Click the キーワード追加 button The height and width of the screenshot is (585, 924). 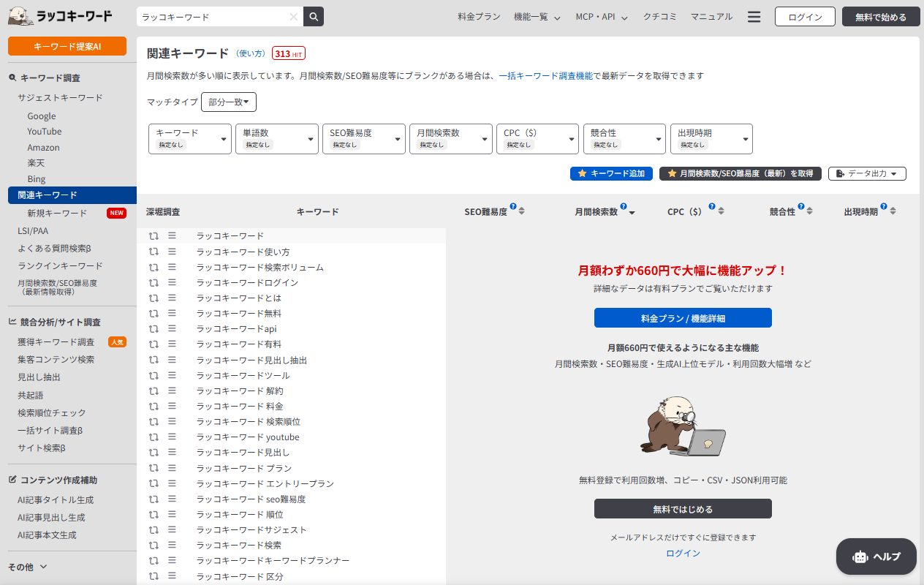point(611,173)
